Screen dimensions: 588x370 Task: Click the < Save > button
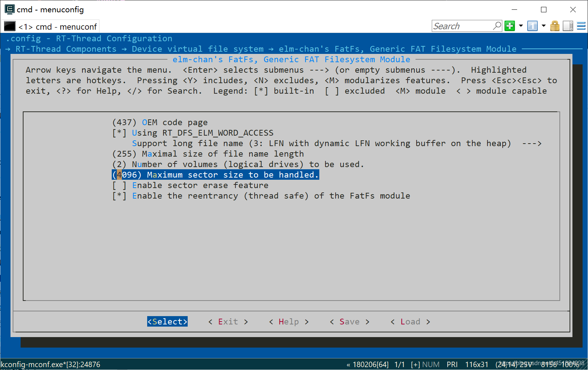click(x=349, y=322)
